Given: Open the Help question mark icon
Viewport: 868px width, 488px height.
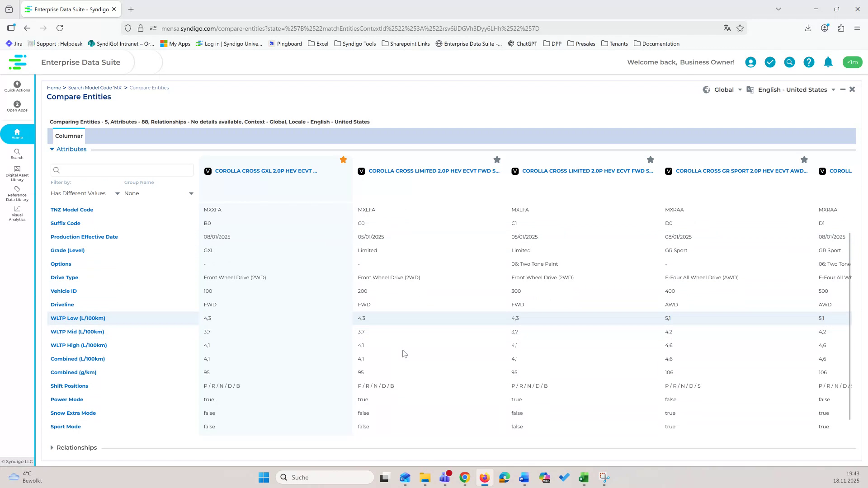Looking at the screenshot, I should (808, 62).
